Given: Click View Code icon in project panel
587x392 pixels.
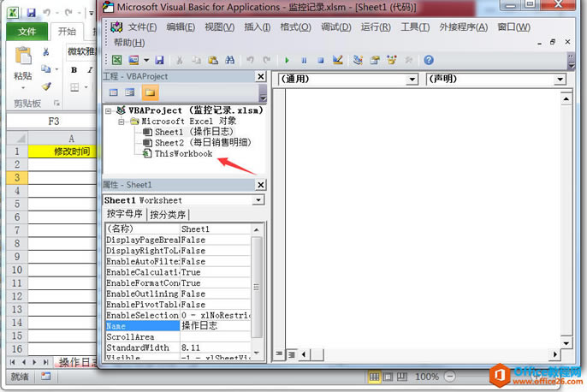Looking at the screenshot, I should [x=114, y=92].
